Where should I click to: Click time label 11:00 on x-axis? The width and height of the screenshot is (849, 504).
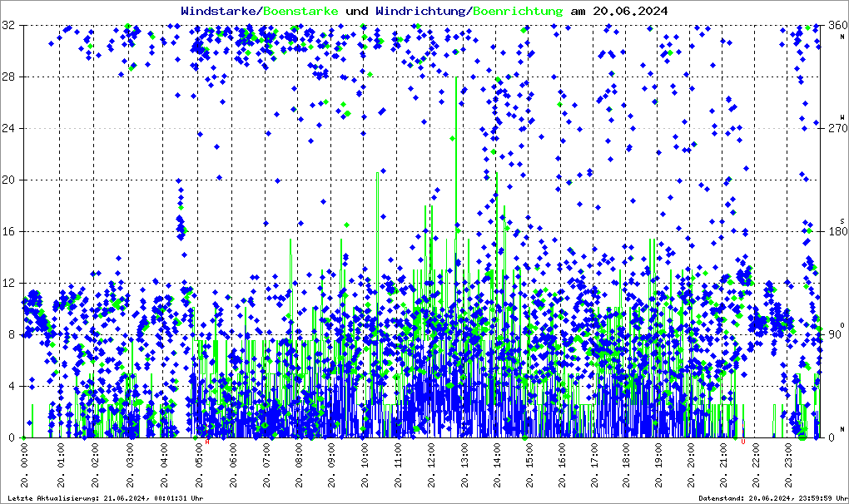pos(398,456)
